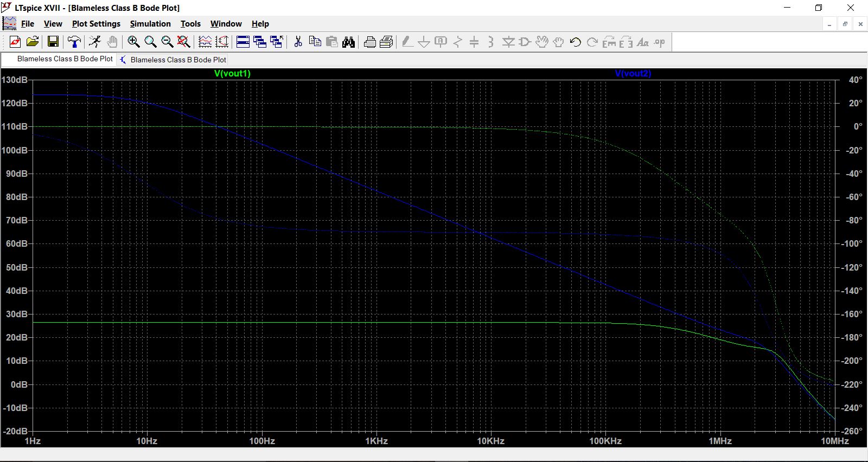Open the Help menu

click(x=260, y=24)
